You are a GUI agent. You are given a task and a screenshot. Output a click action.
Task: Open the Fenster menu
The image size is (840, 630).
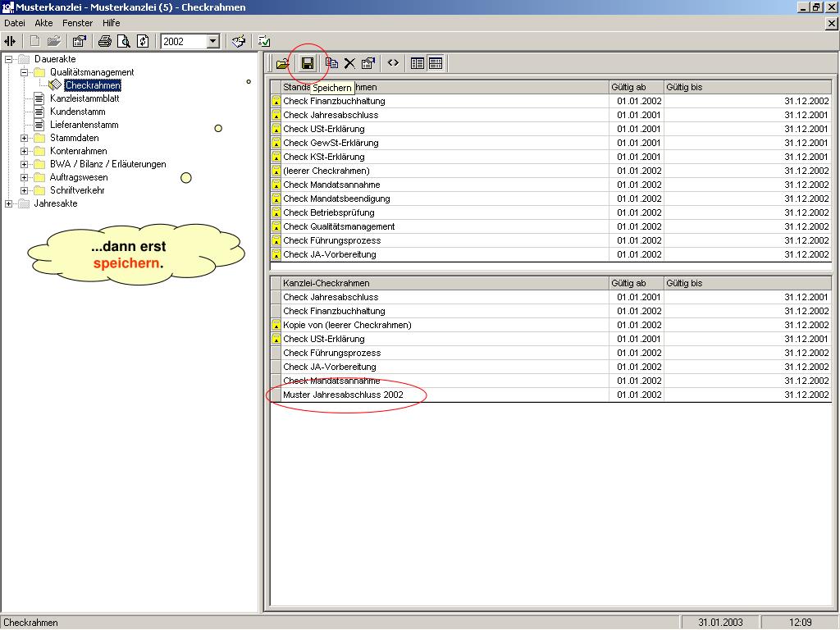pos(78,23)
